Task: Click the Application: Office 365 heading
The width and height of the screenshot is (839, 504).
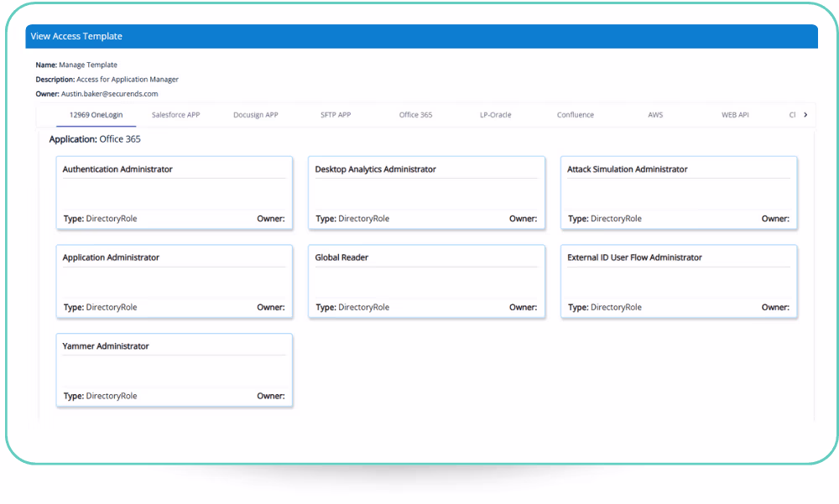Action: pos(94,139)
